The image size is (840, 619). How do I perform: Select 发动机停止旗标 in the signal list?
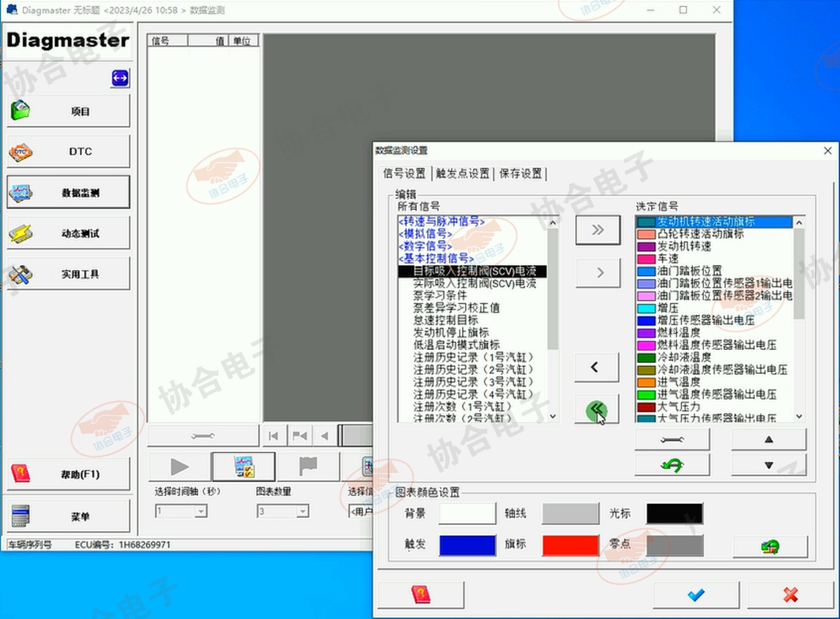pos(451,333)
